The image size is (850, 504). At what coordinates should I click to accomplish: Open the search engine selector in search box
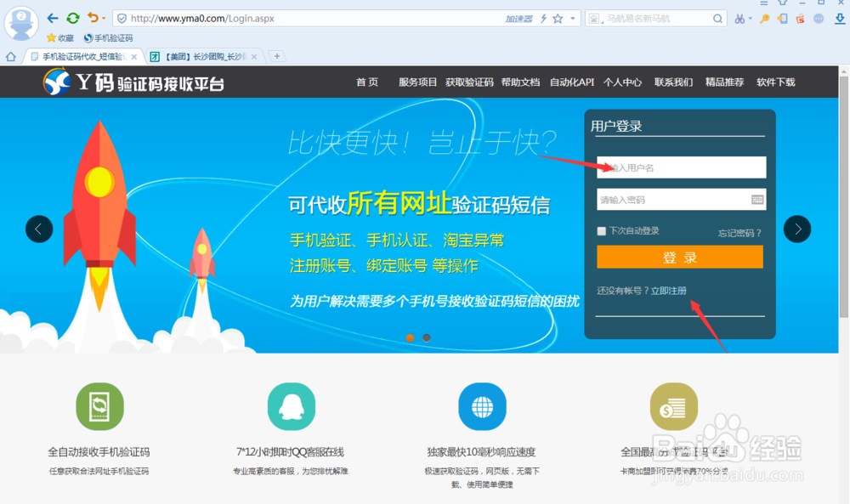[x=595, y=18]
